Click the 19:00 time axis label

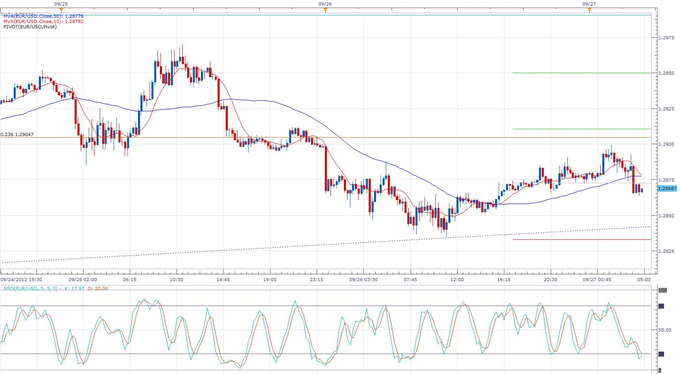pyautogui.click(x=270, y=280)
